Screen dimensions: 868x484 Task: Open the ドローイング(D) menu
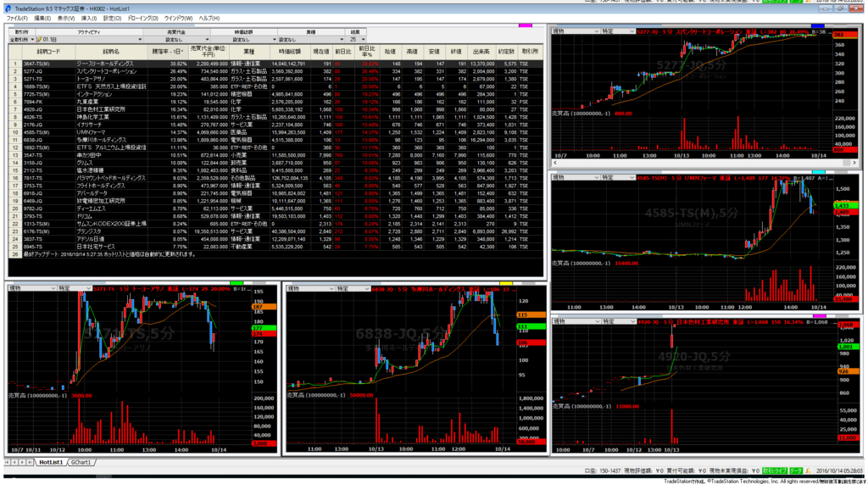click(142, 19)
